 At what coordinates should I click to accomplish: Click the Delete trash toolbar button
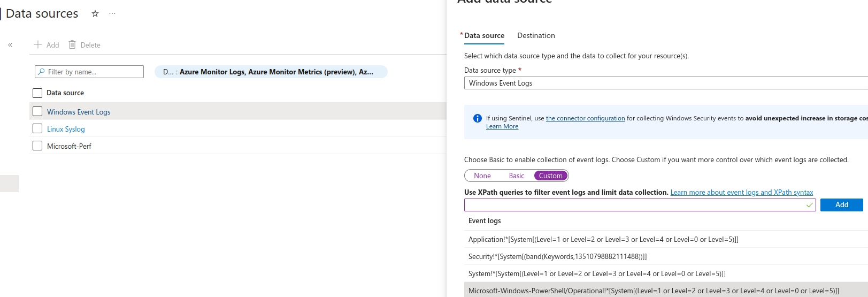pyautogui.click(x=85, y=45)
